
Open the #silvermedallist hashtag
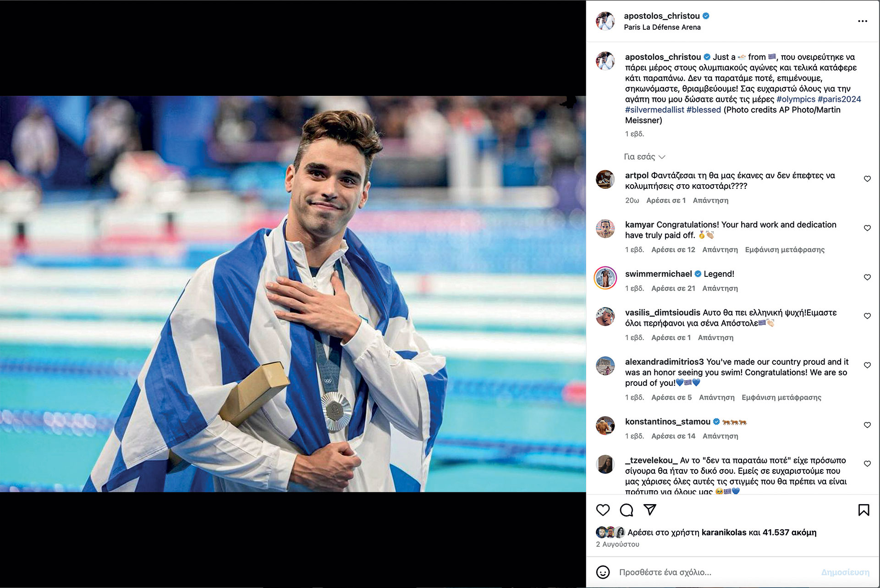[x=654, y=110]
